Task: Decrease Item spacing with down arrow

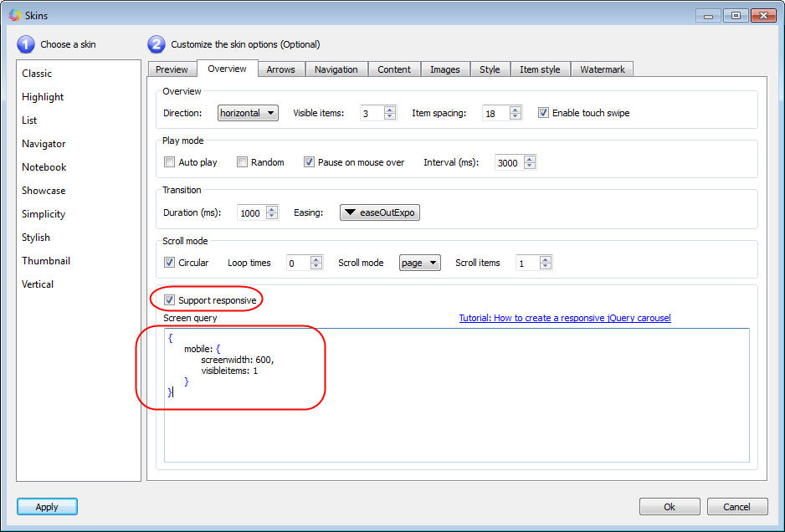Action: click(515, 116)
